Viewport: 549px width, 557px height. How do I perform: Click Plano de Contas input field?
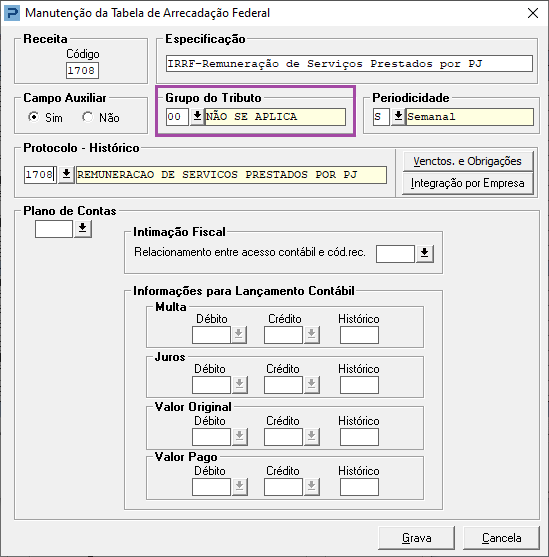54,229
